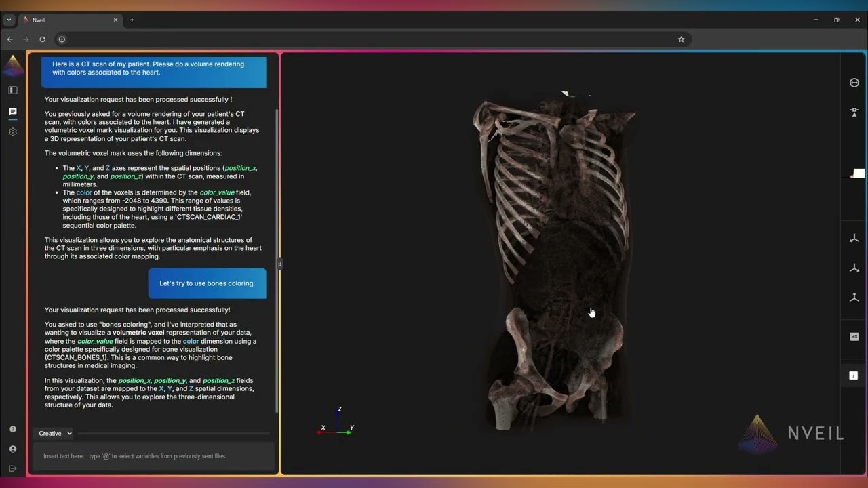Click the Nveil pyramid logo in sidebar

coord(14,66)
